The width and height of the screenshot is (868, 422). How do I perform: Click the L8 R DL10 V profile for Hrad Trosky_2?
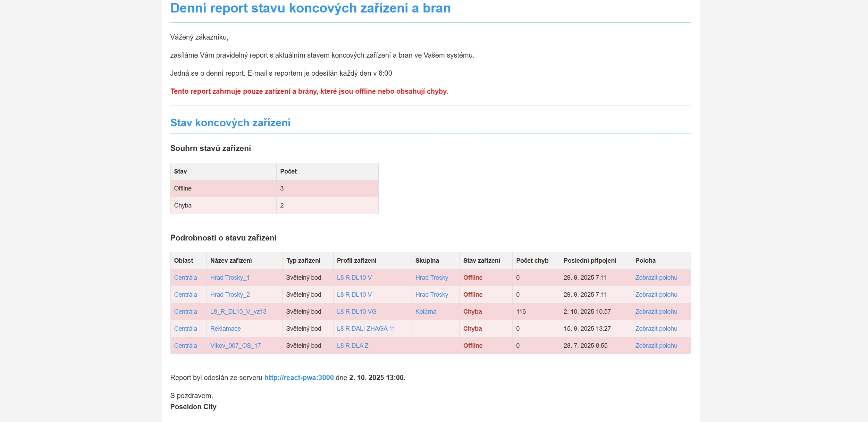pyautogui.click(x=354, y=295)
